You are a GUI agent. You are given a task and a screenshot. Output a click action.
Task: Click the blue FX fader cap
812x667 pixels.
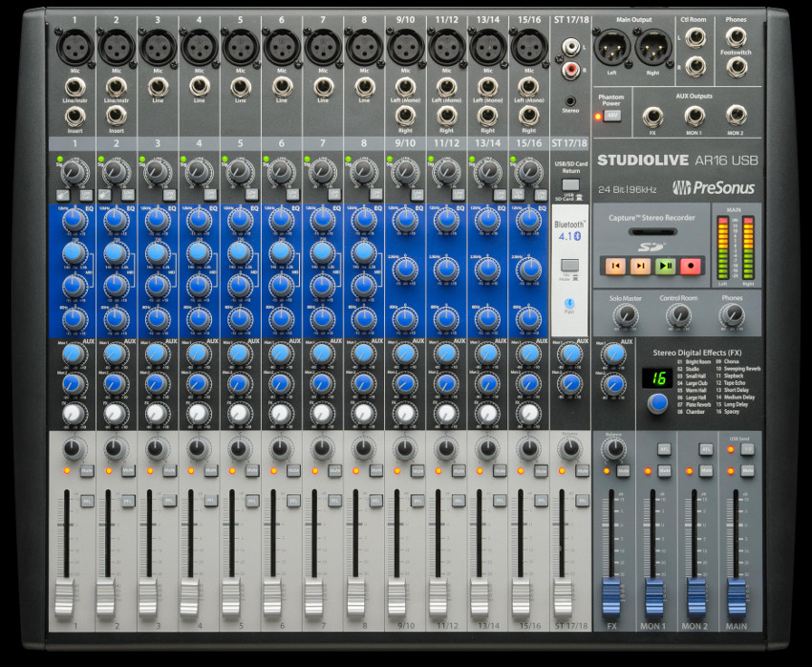click(611, 597)
